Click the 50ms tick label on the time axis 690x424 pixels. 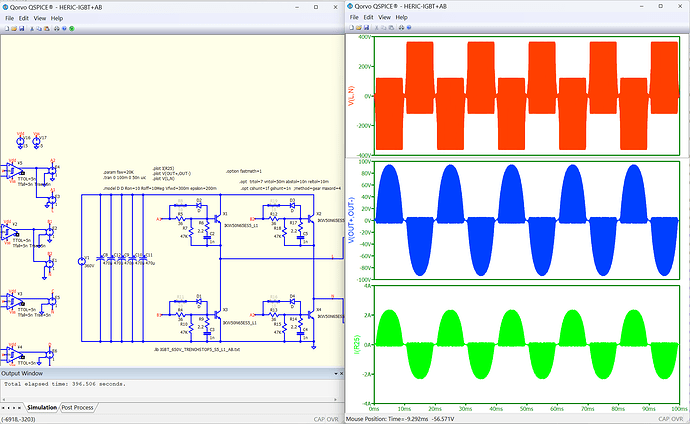click(x=527, y=409)
